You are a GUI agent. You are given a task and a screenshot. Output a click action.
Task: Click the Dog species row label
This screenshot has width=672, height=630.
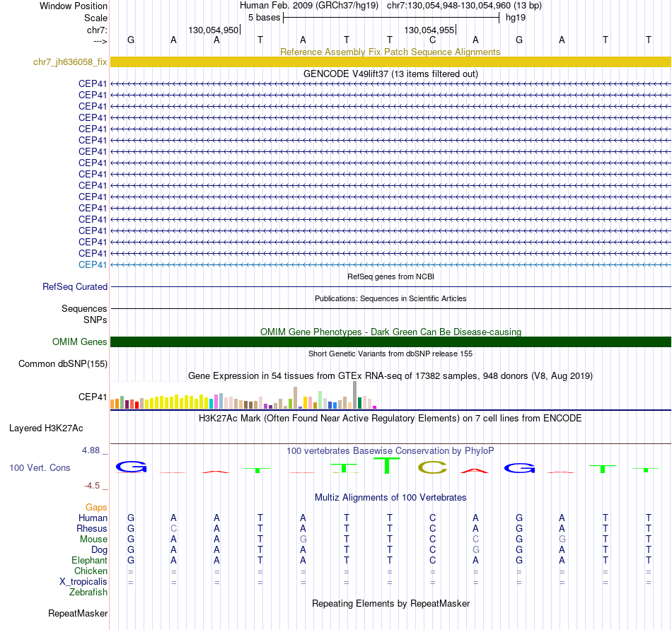[99, 550]
